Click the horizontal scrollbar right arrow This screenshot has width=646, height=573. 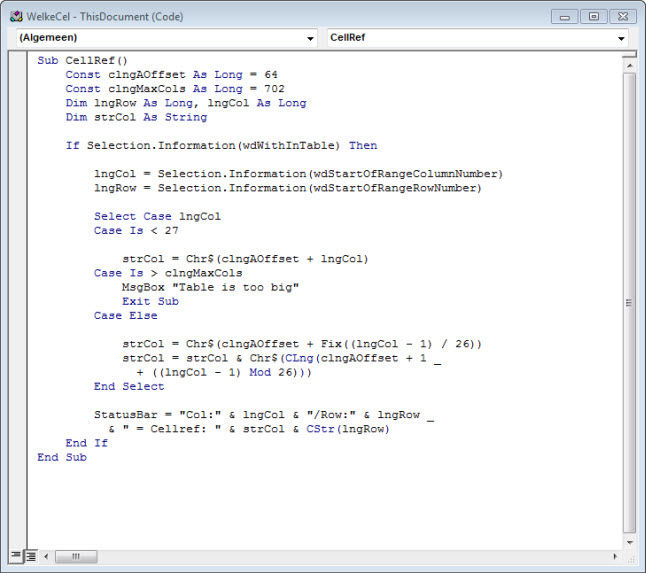point(615,557)
